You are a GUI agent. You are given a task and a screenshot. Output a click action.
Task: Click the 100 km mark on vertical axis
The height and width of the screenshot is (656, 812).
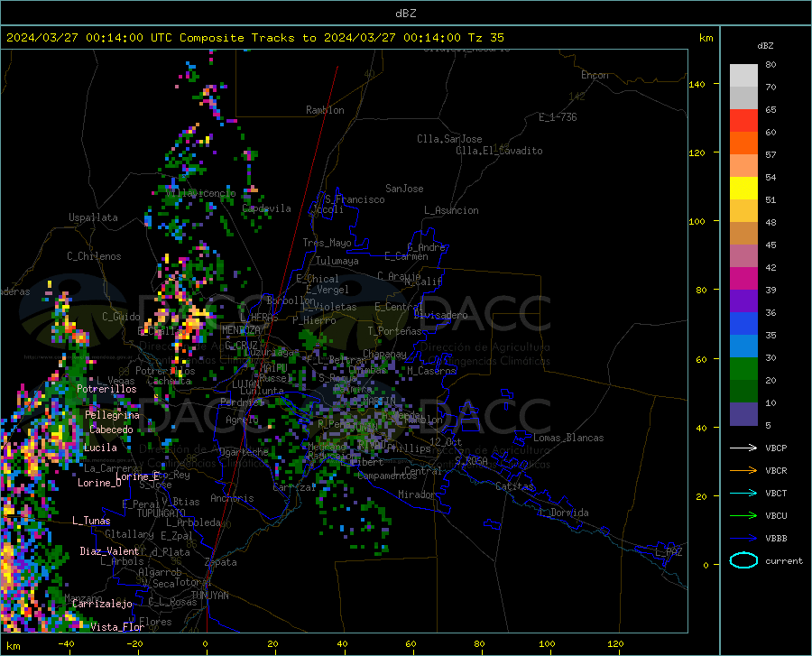point(697,221)
